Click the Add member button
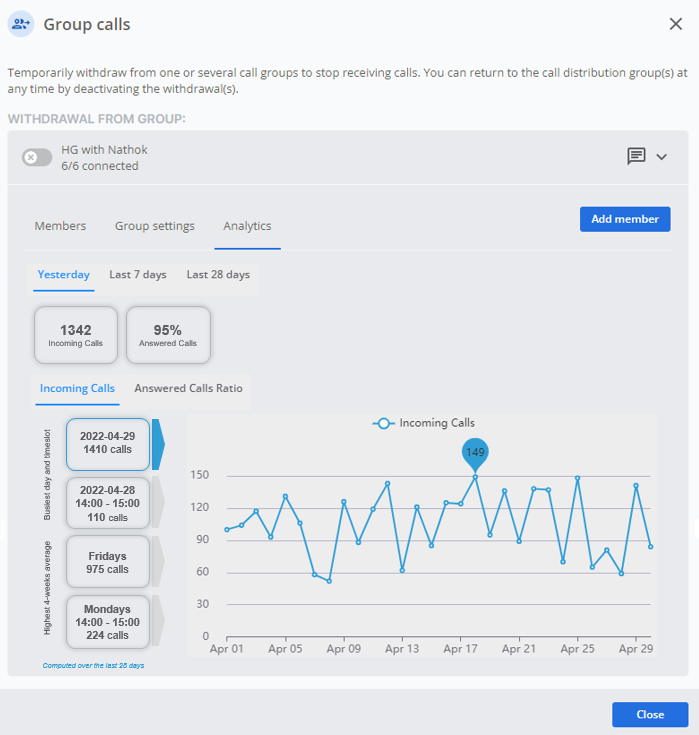The height and width of the screenshot is (735, 699). pyautogui.click(x=625, y=219)
